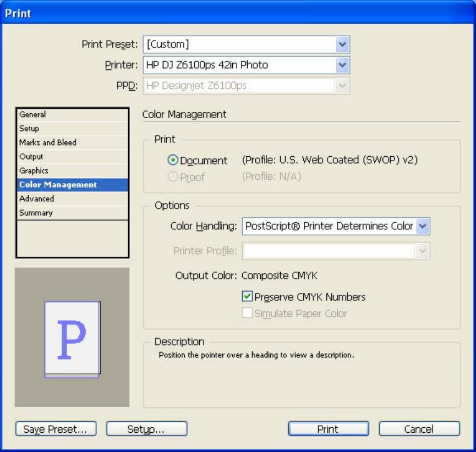Click the Save Preset button

(56, 429)
